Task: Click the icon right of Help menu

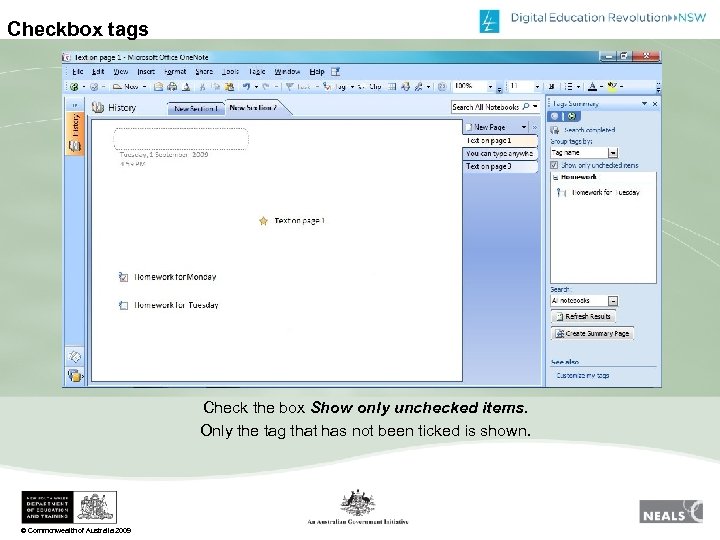Action: (x=336, y=72)
